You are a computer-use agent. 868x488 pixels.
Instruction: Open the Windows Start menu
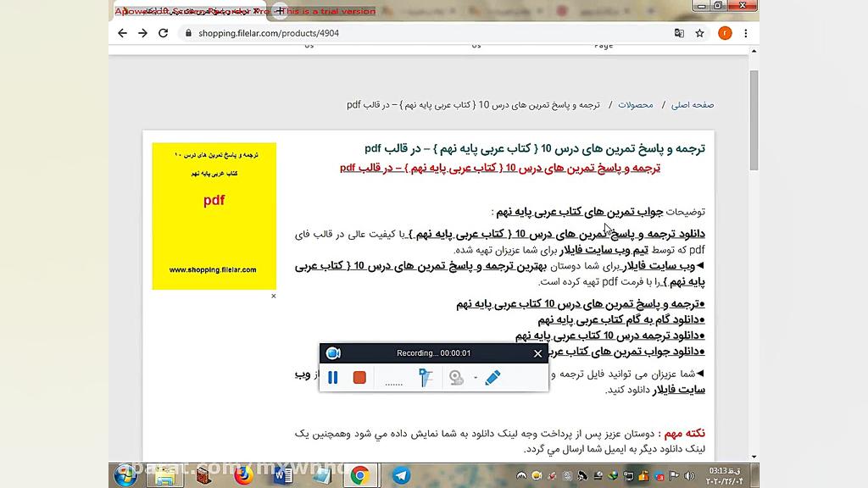(125, 476)
